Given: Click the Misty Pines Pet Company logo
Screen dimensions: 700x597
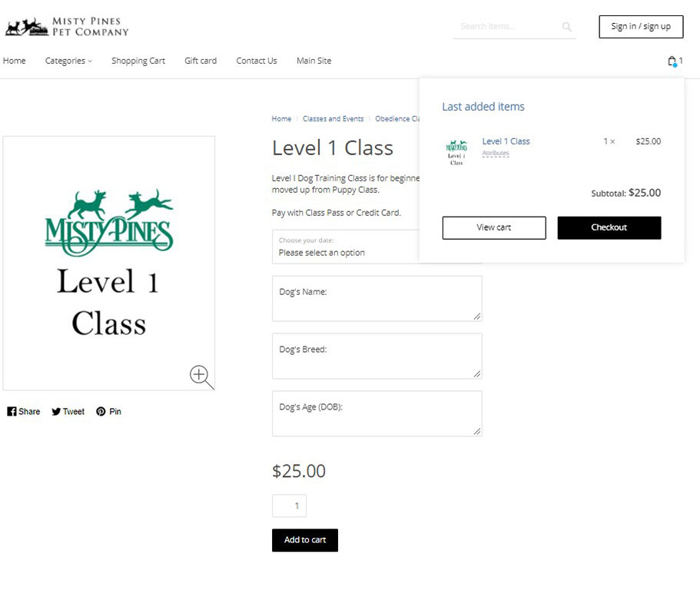Looking at the screenshot, I should pos(67,27).
